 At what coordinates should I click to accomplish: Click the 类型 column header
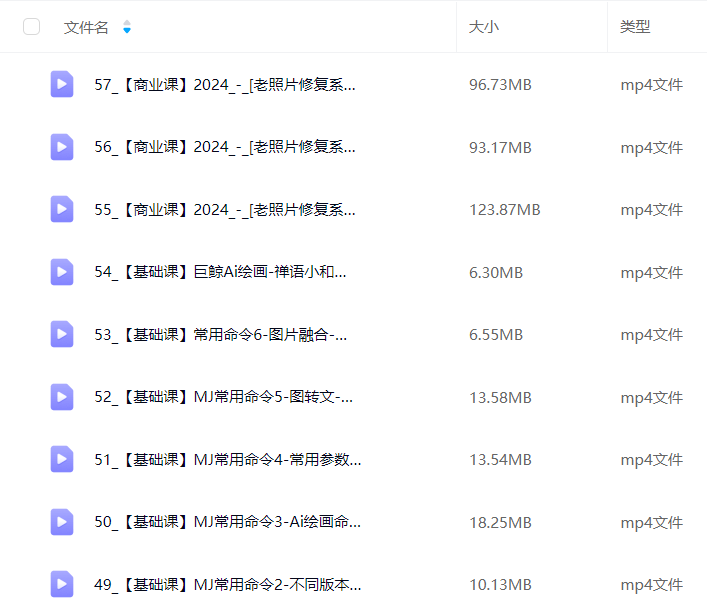pos(635,27)
